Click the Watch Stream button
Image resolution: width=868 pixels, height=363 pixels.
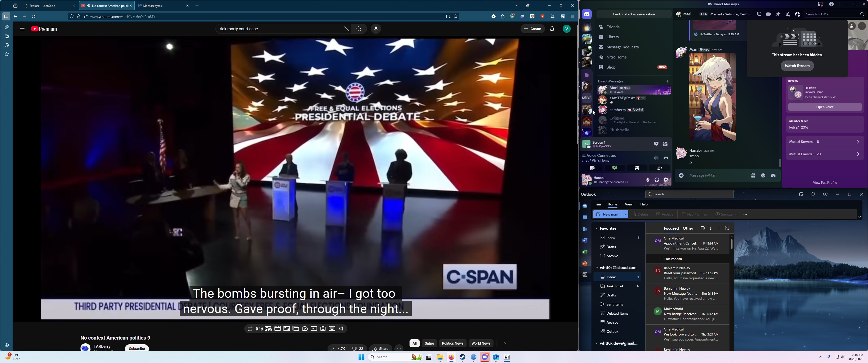[x=797, y=66]
